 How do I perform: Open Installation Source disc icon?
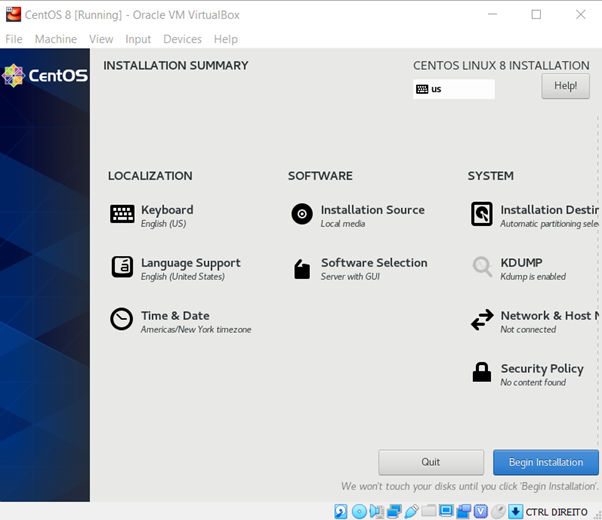coord(302,214)
